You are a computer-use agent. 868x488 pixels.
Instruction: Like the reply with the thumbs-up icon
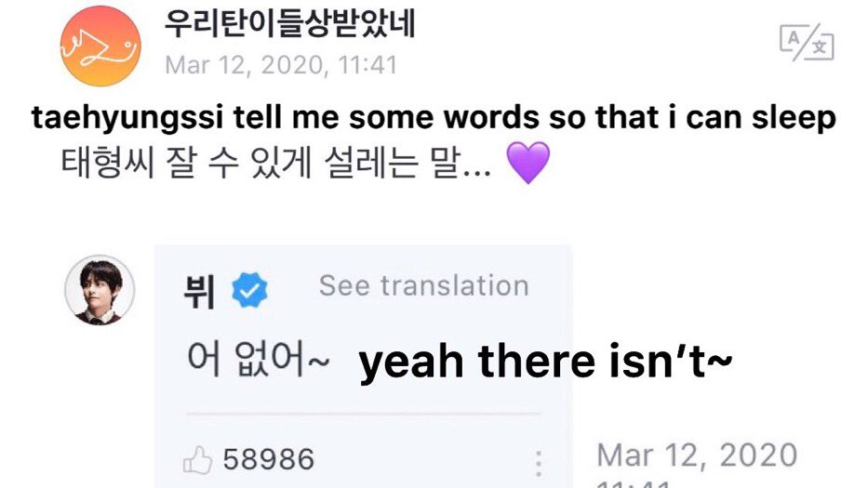tap(197, 459)
